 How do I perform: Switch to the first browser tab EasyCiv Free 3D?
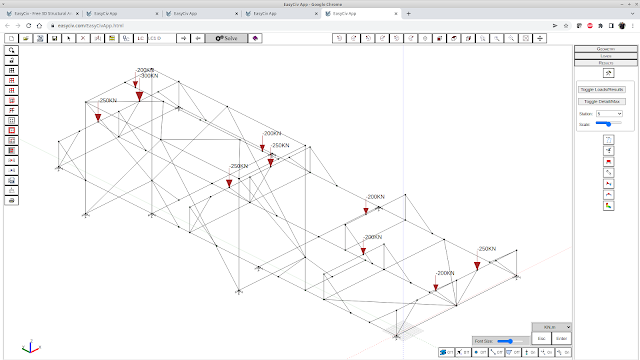click(42, 13)
